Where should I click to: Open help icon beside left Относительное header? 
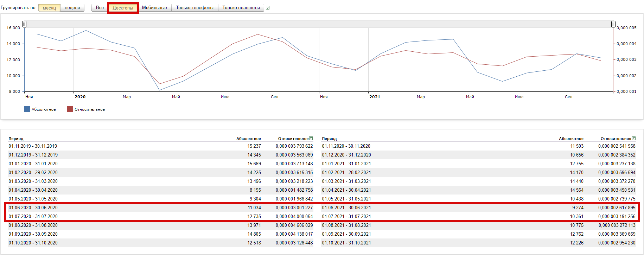[x=311, y=138]
